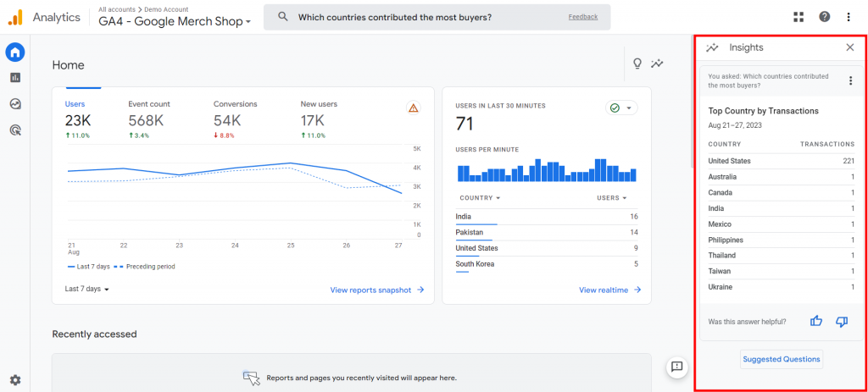The width and height of the screenshot is (868, 392).
Task: Open Admin settings gear icon
Action: coord(14,380)
